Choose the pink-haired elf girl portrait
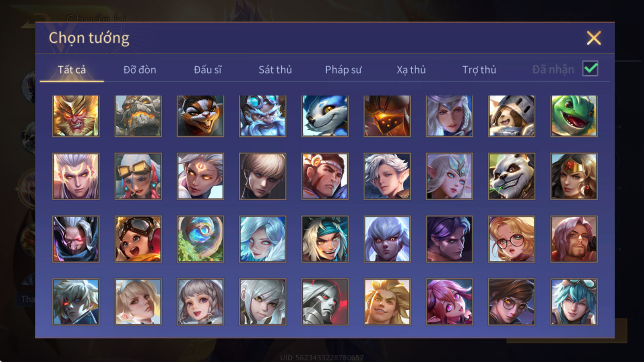Image resolution: width=644 pixels, height=362 pixels. [449, 302]
